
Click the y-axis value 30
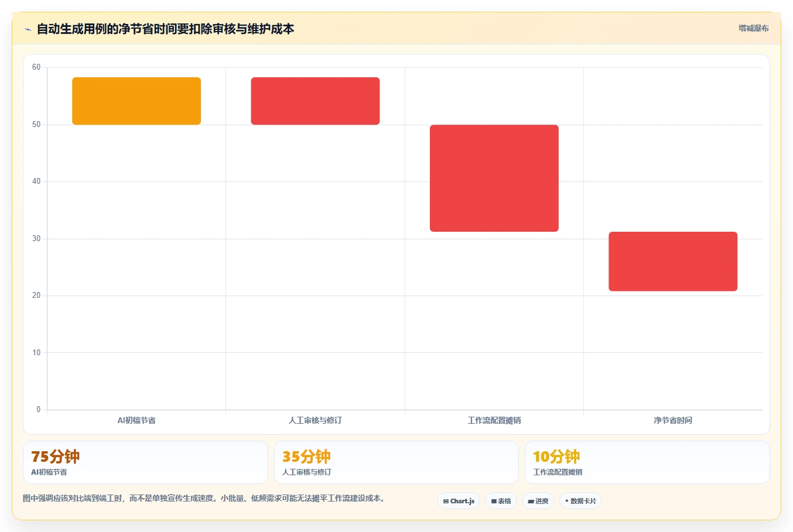click(x=36, y=239)
